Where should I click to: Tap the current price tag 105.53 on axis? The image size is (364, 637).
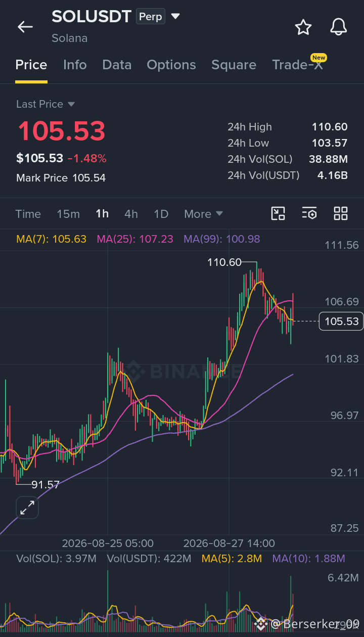[x=341, y=322]
